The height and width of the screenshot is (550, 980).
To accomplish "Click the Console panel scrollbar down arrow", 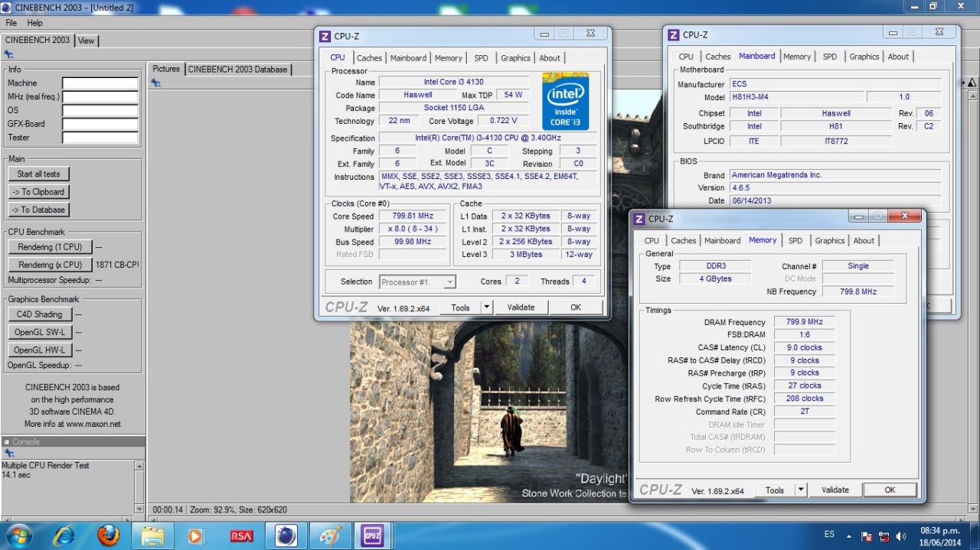I will 139,508.
